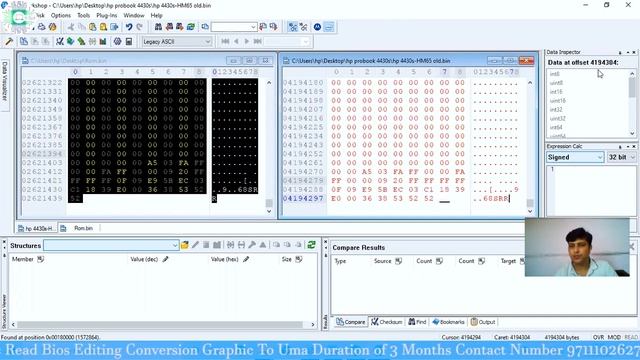Select the Checksum results tab
Image resolution: width=640 pixels, height=360 pixels.
pos(387,322)
